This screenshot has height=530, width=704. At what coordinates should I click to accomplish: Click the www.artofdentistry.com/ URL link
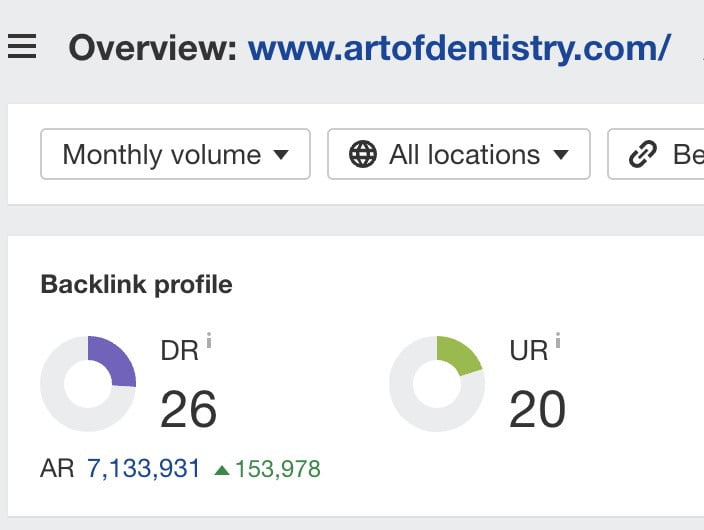459,47
